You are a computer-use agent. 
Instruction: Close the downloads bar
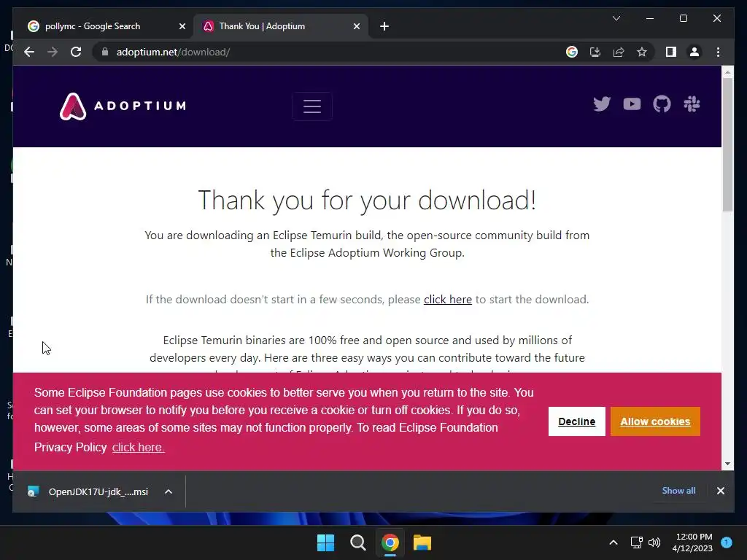(x=720, y=491)
